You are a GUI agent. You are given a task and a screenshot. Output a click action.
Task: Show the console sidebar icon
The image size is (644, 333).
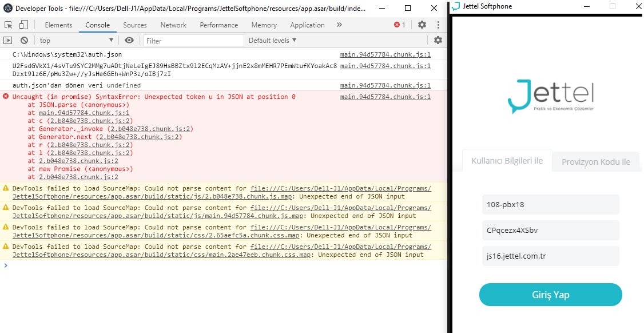point(8,40)
